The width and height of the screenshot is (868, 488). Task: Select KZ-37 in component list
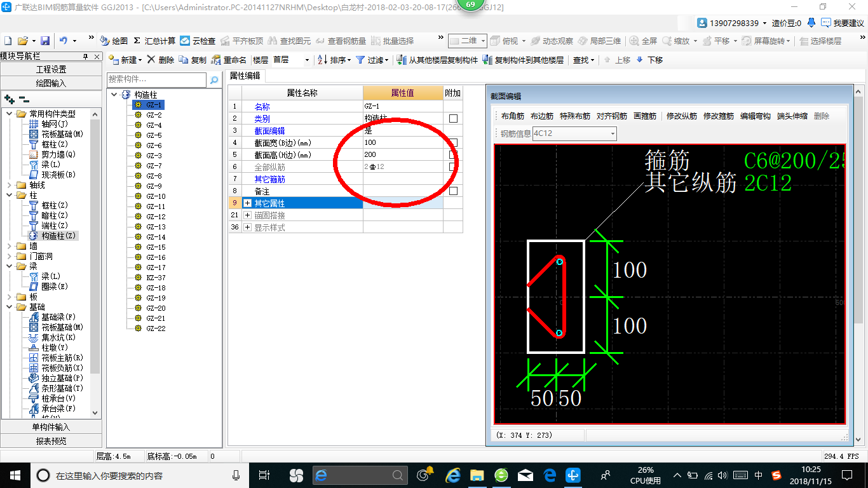tap(156, 278)
